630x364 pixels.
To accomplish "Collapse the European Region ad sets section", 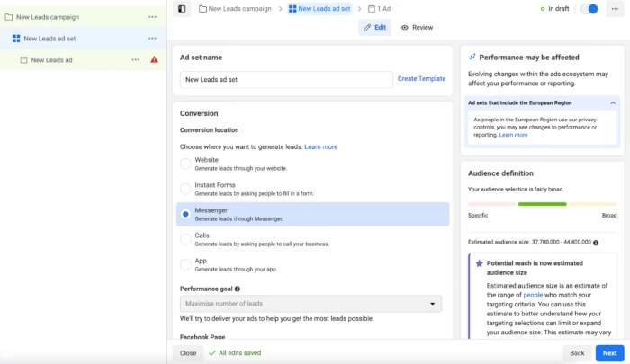I will [x=613, y=103].
